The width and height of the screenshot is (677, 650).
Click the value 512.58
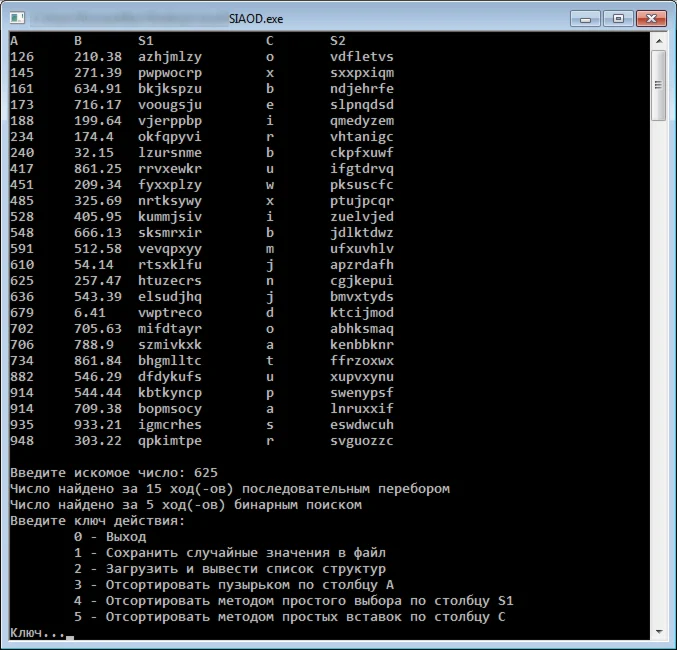point(98,248)
